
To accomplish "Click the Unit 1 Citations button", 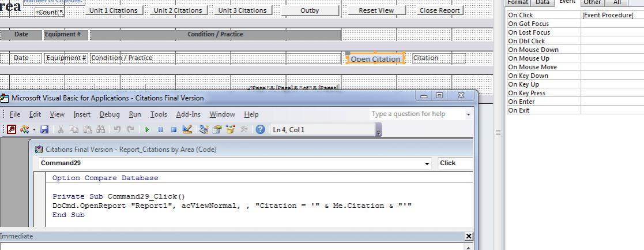I will click(x=114, y=10).
